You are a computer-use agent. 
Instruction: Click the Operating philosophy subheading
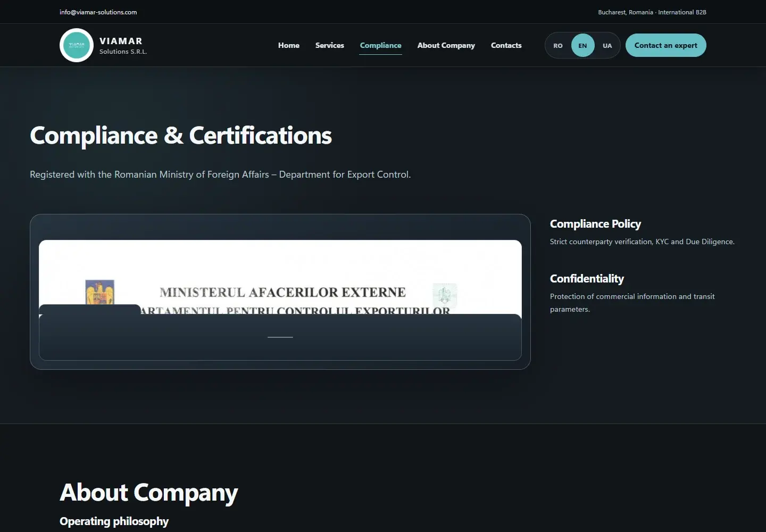[x=114, y=521]
